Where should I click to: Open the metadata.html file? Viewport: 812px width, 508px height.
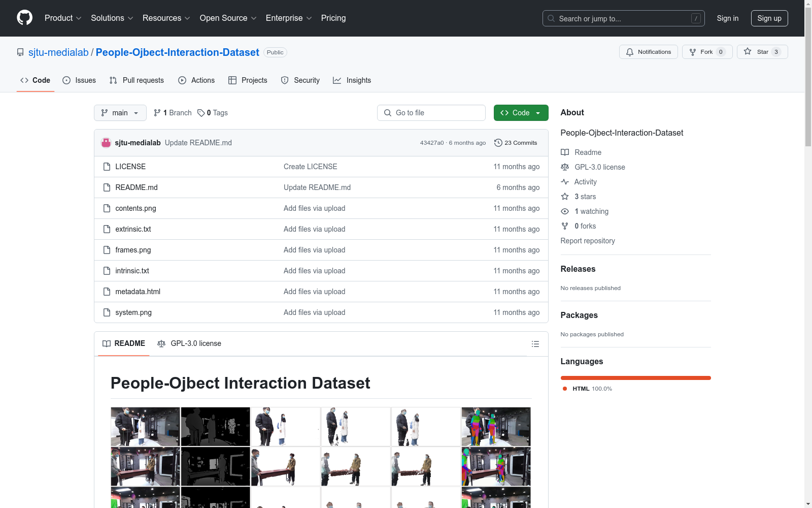click(138, 292)
